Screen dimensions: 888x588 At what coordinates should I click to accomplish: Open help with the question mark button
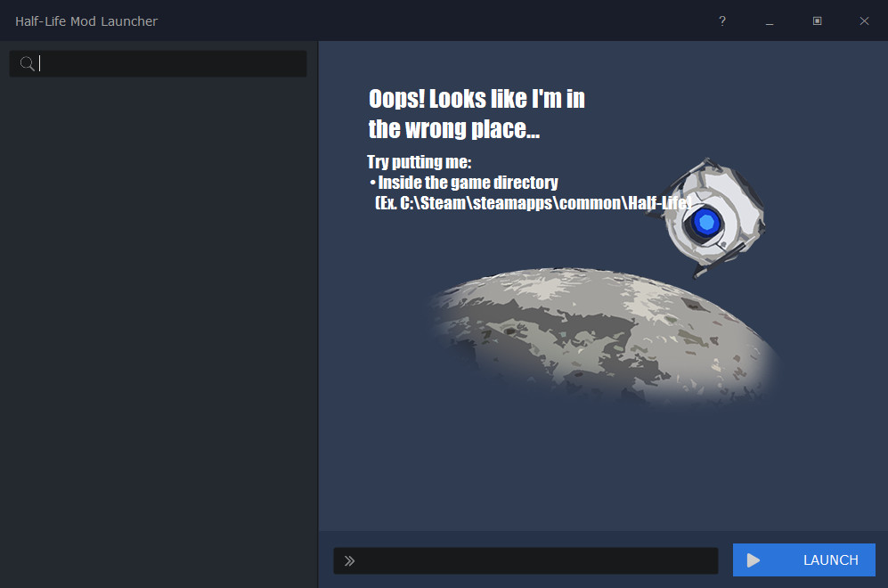[x=722, y=21]
